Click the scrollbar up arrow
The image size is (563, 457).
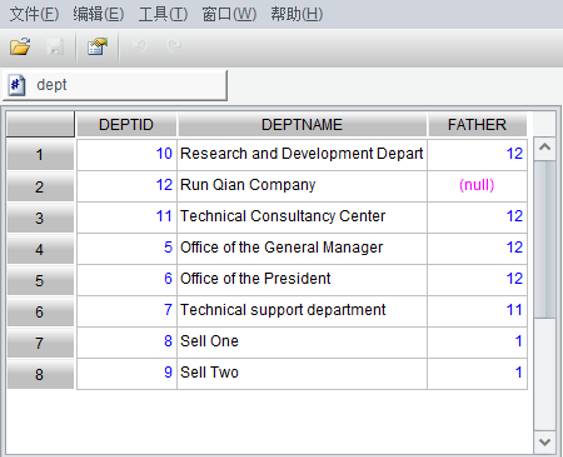[545, 147]
